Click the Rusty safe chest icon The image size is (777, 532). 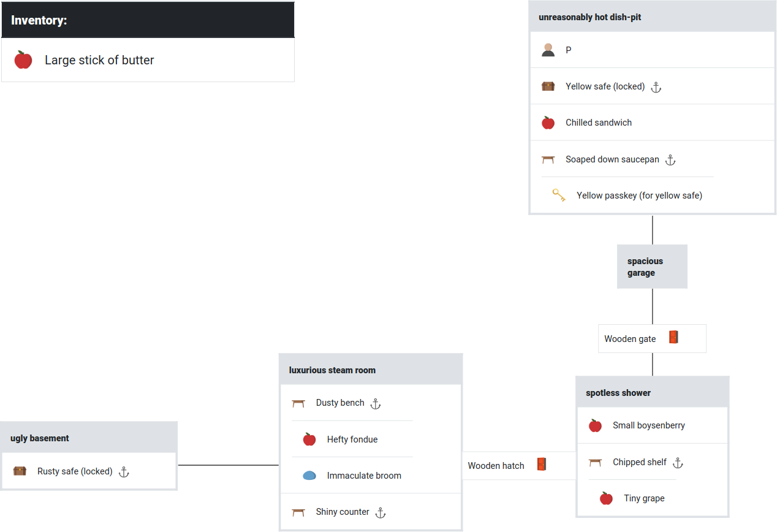click(20, 471)
